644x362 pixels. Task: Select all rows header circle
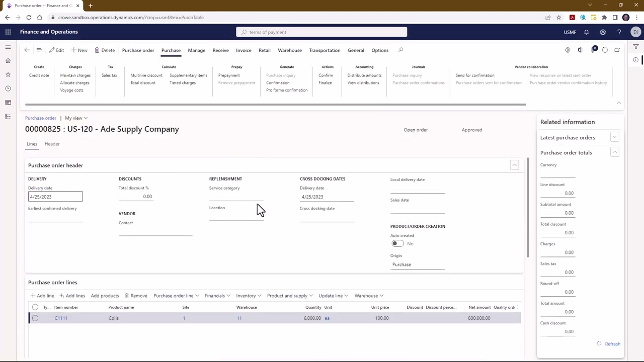pyautogui.click(x=35, y=307)
